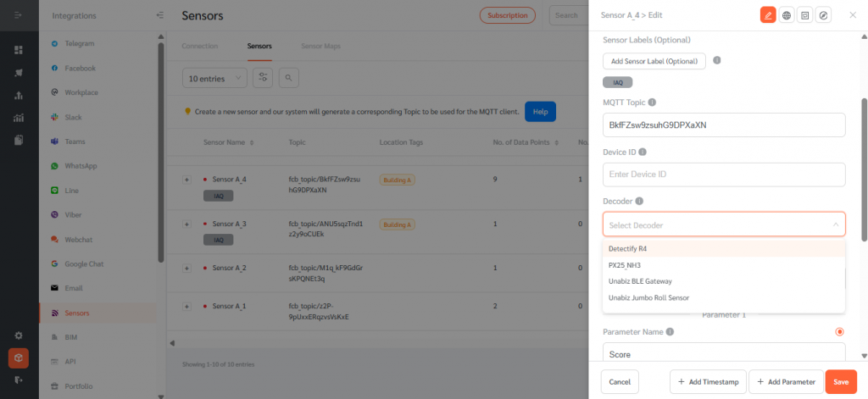This screenshot has width=868, height=399.
Task: Choose Detectify R4 from decoder list
Action: (x=628, y=249)
